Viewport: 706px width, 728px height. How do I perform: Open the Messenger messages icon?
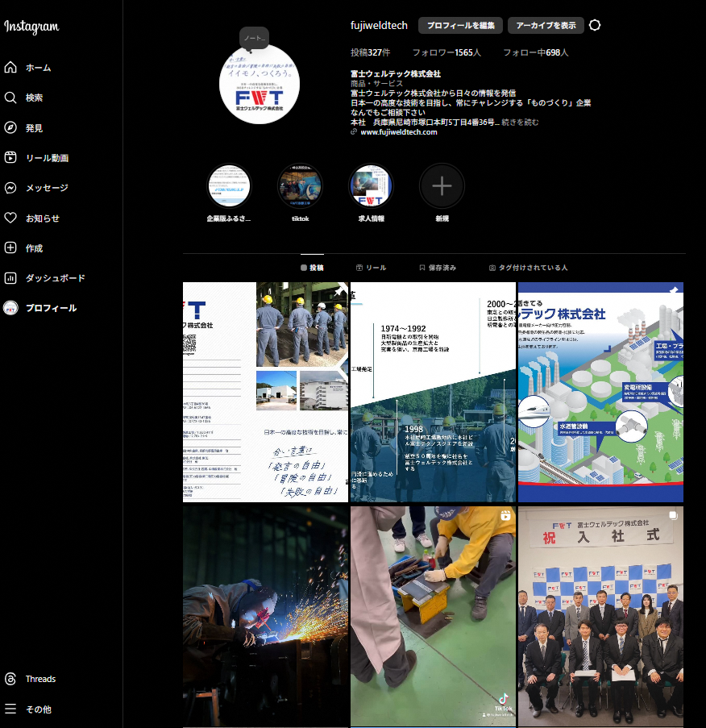click(x=10, y=188)
